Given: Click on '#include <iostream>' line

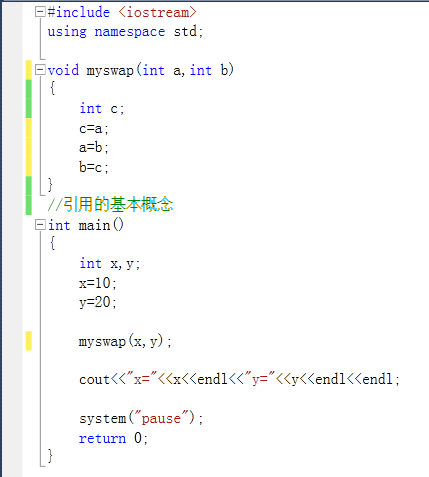Looking at the screenshot, I should (122, 12).
